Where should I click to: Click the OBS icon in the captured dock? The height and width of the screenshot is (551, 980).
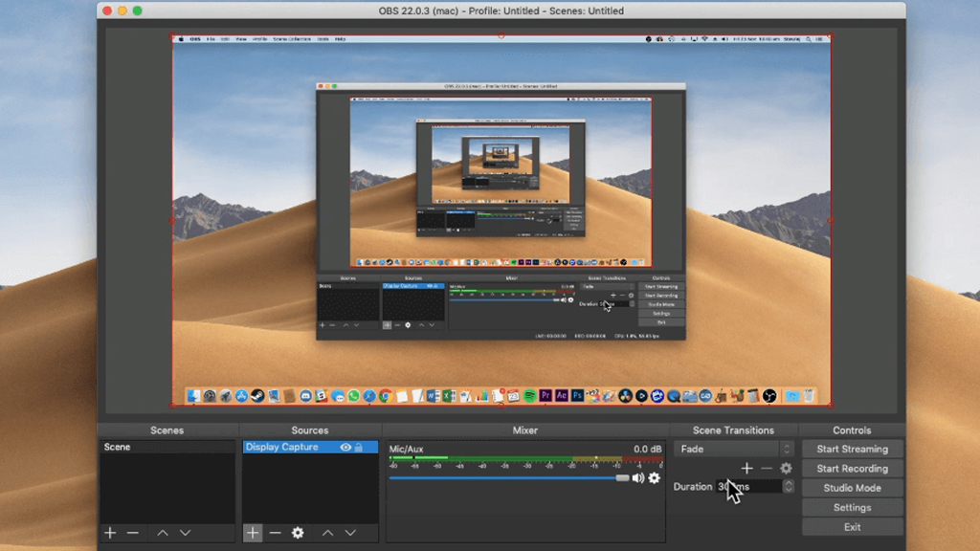pyautogui.click(x=769, y=396)
